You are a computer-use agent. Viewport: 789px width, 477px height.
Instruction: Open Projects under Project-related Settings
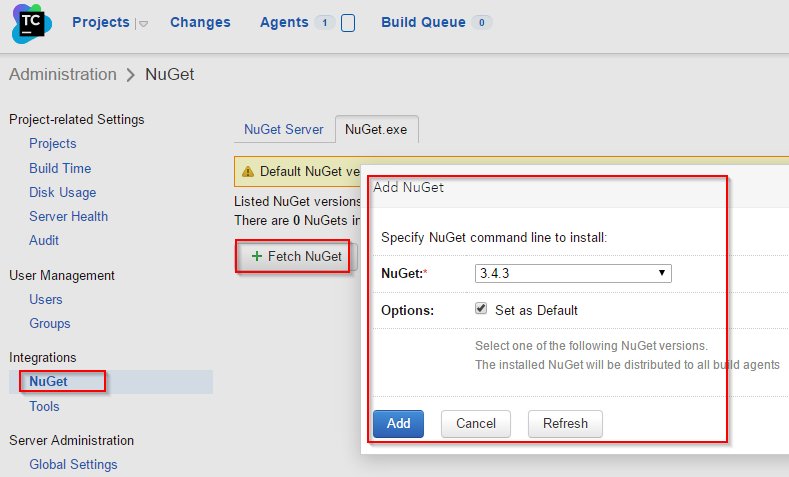point(53,143)
